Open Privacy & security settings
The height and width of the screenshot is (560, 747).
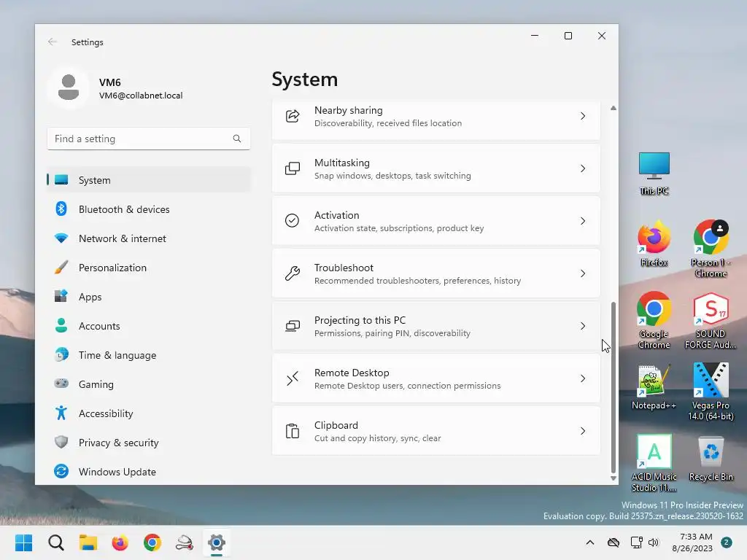pyautogui.click(x=149, y=443)
